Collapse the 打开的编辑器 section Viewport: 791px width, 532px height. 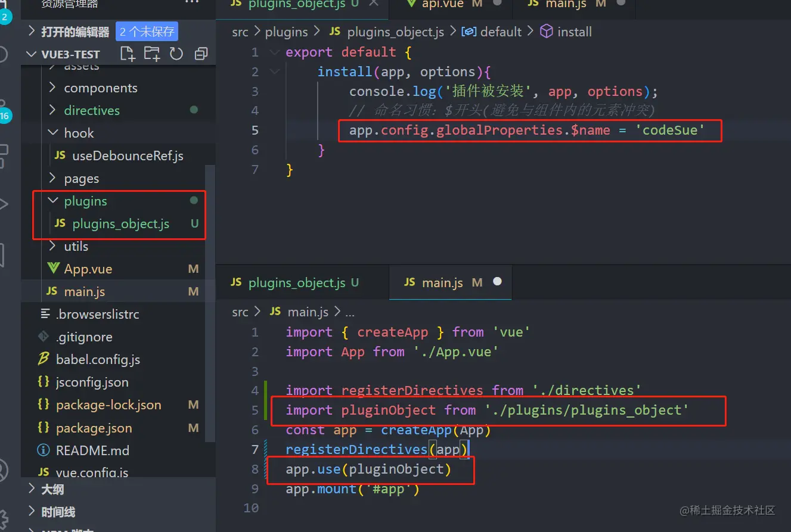click(32, 32)
